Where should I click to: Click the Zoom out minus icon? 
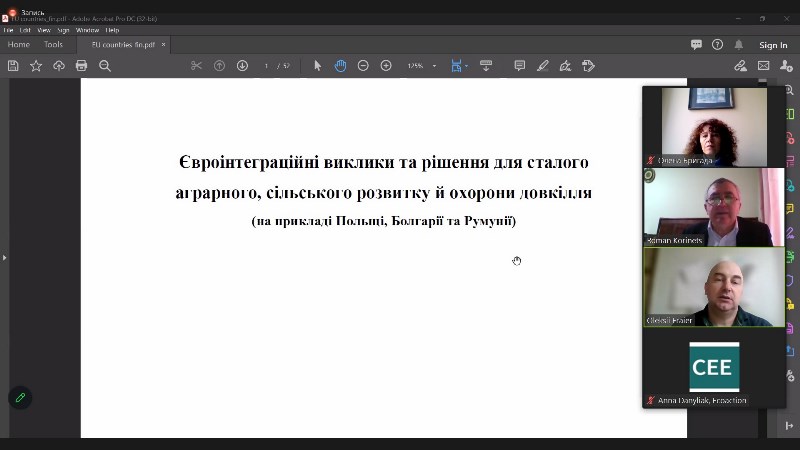click(x=363, y=66)
